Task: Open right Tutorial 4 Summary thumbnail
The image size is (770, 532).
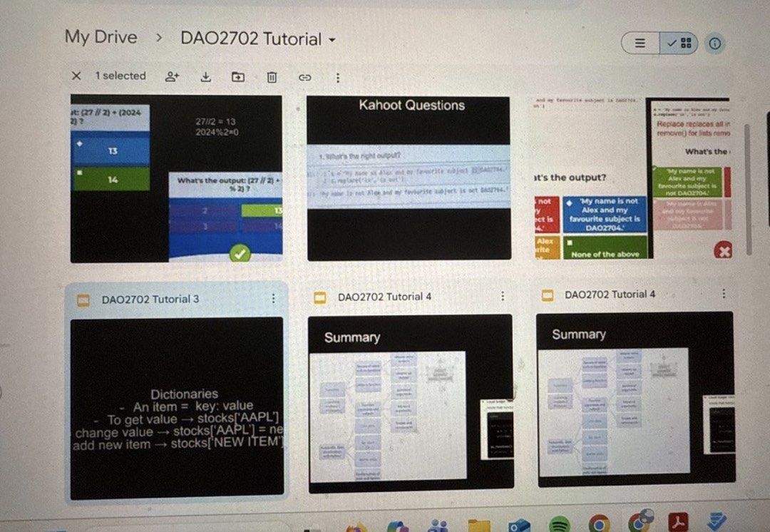Action: (636, 399)
